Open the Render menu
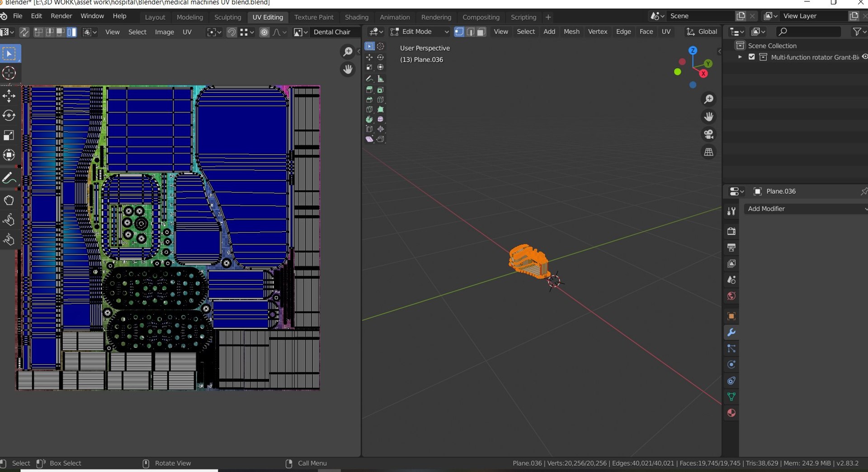Image resolution: width=868 pixels, height=472 pixels. click(61, 16)
